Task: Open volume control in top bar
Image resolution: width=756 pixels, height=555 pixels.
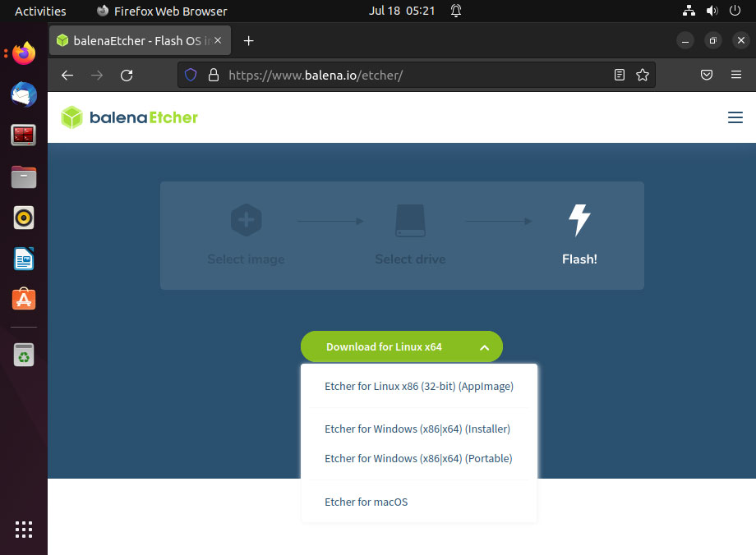Action: 712,11
